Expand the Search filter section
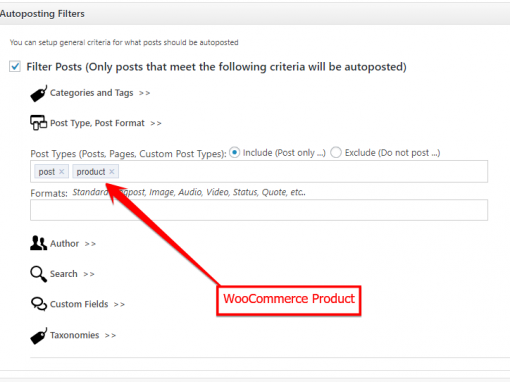Viewport: 510px width, 382px height. click(x=72, y=274)
